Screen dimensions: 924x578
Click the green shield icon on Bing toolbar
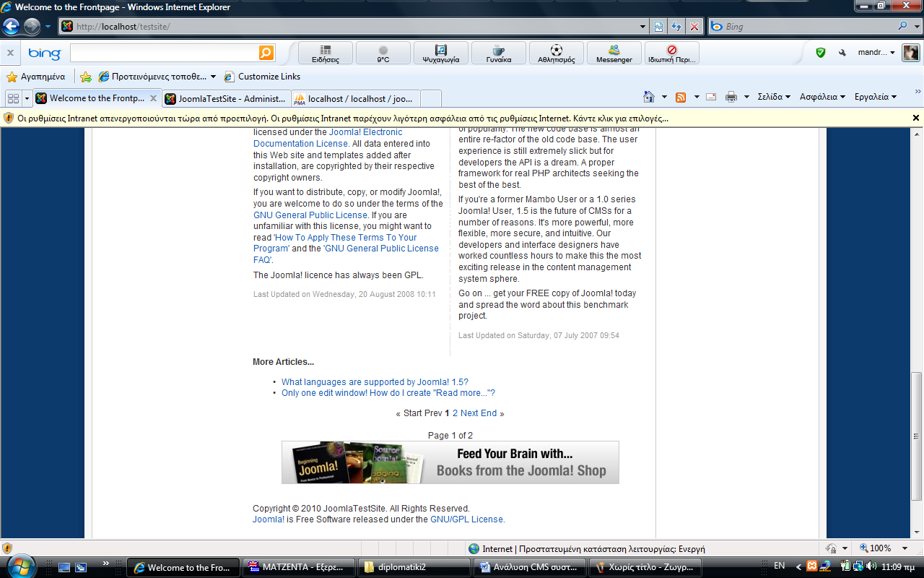(x=820, y=53)
